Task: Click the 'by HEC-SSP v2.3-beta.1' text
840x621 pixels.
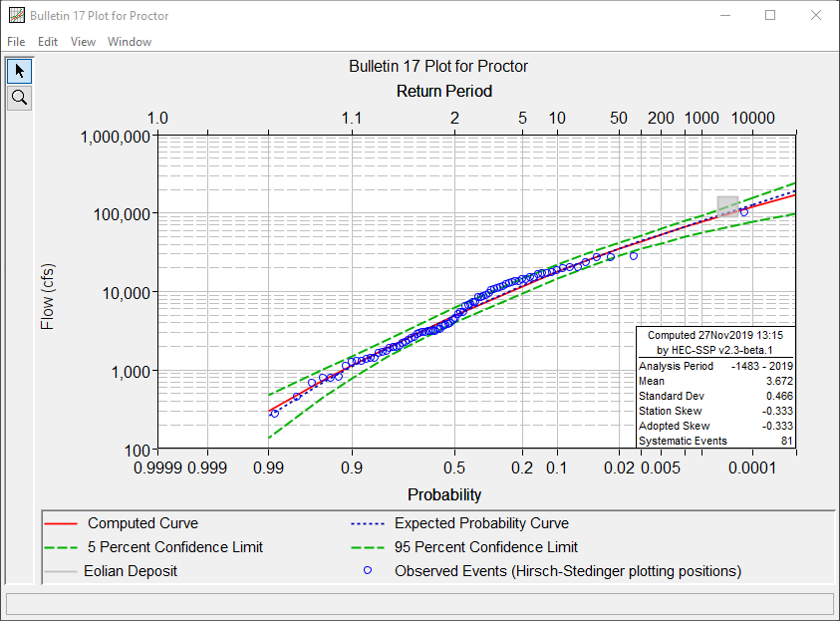Action: (x=714, y=351)
